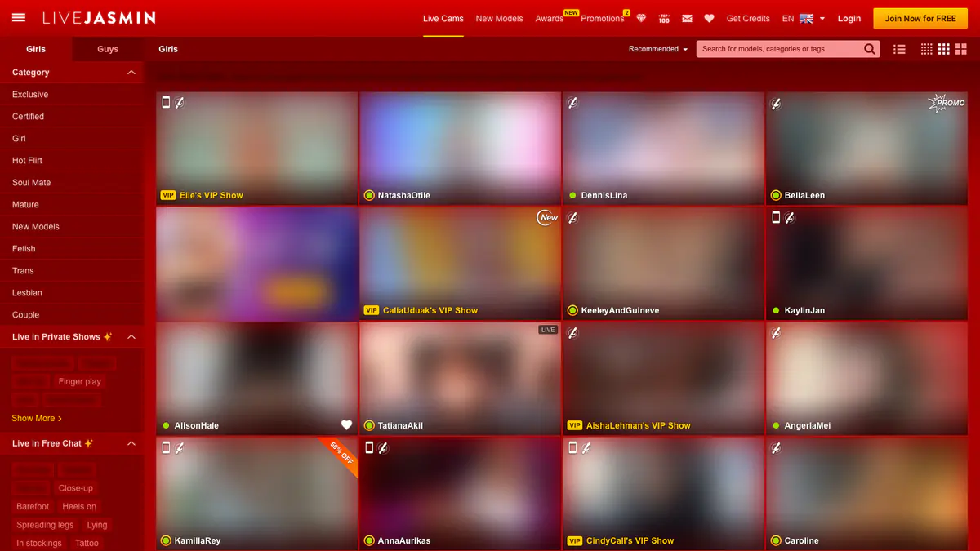Viewport: 980px width, 551px height.
Task: Open the EN language dropdown arrow
Action: pyautogui.click(x=822, y=18)
